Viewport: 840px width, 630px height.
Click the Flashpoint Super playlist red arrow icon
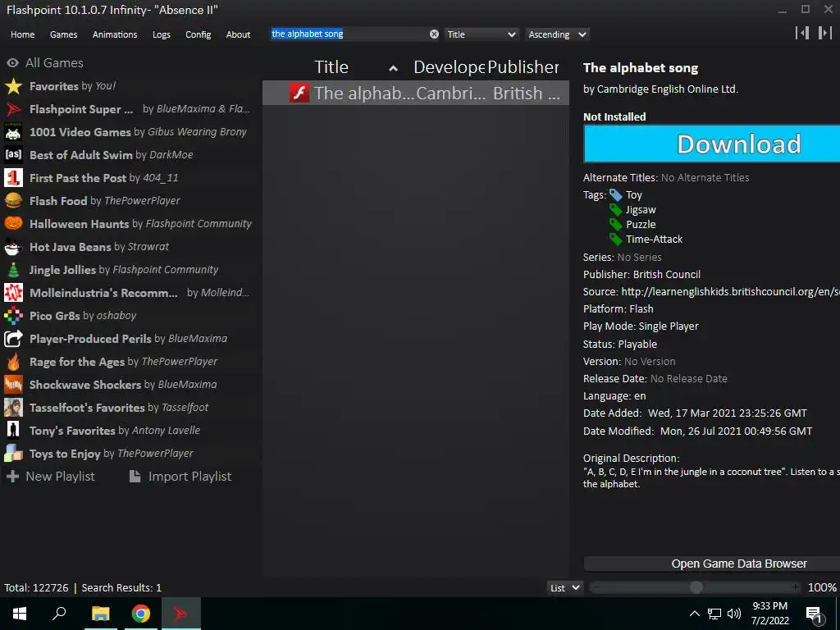(13, 109)
